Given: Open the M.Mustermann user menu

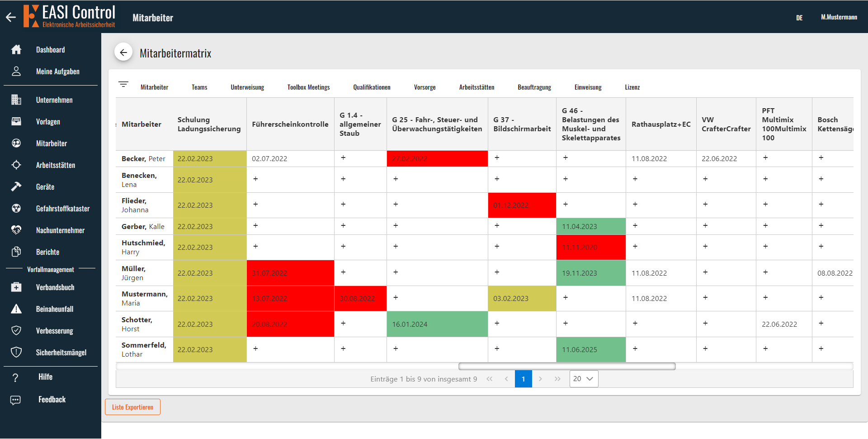Looking at the screenshot, I should pyautogui.click(x=839, y=17).
